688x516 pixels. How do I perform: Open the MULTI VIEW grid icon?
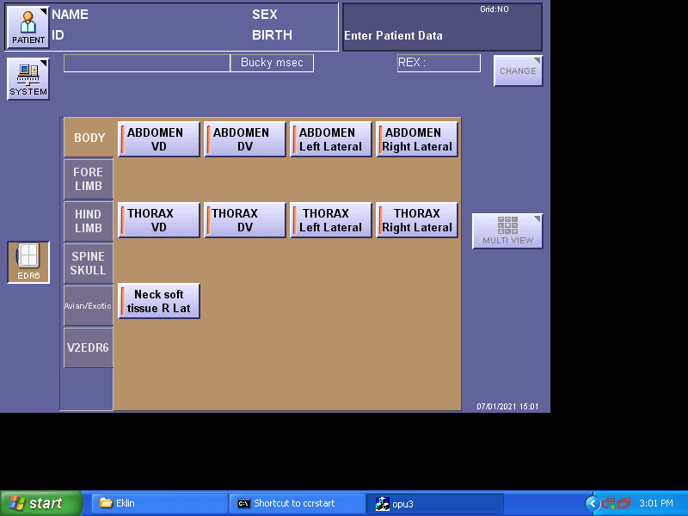[x=507, y=231]
